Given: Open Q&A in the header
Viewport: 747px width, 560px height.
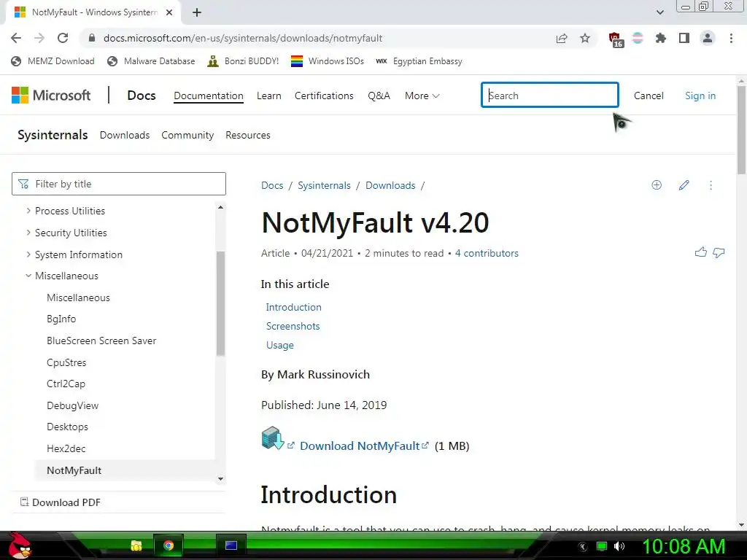Looking at the screenshot, I should [379, 96].
